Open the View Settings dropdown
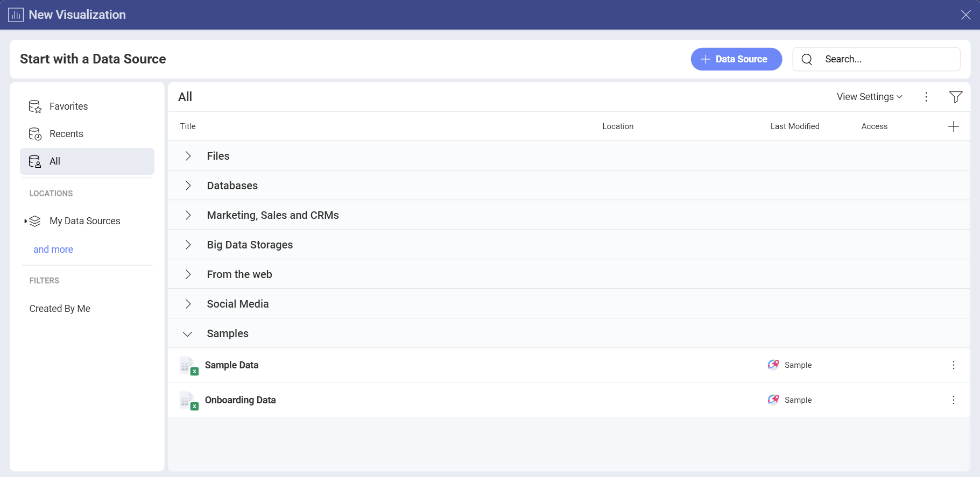 870,97
